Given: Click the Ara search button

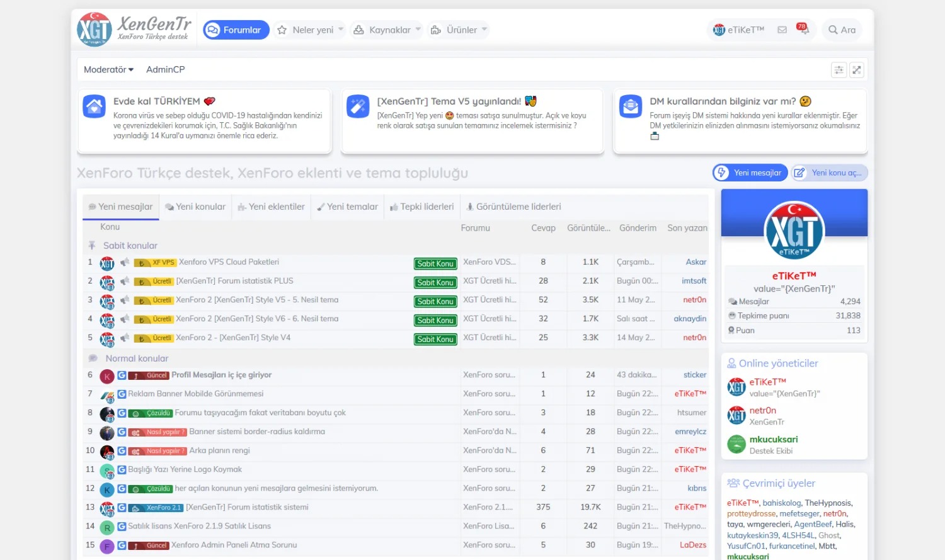Looking at the screenshot, I should tap(842, 30).
